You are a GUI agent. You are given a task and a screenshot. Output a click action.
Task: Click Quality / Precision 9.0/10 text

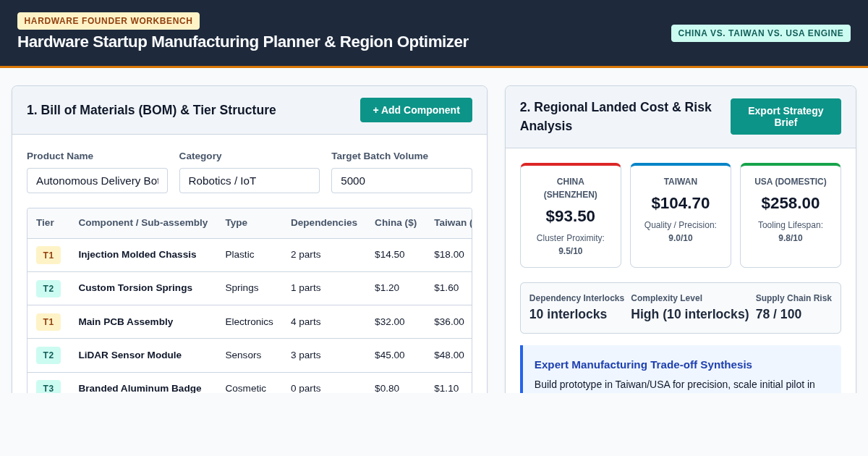coord(681,232)
